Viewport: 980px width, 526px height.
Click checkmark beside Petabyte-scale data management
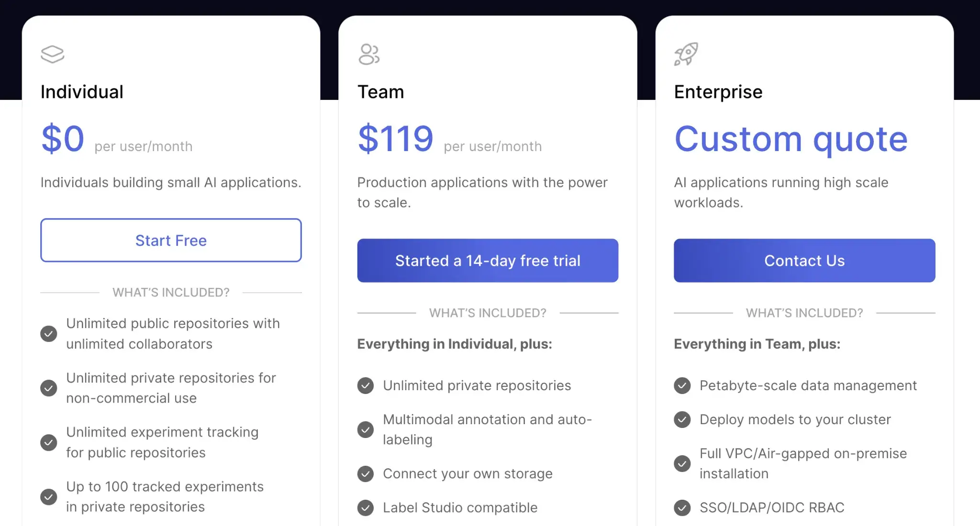click(682, 385)
